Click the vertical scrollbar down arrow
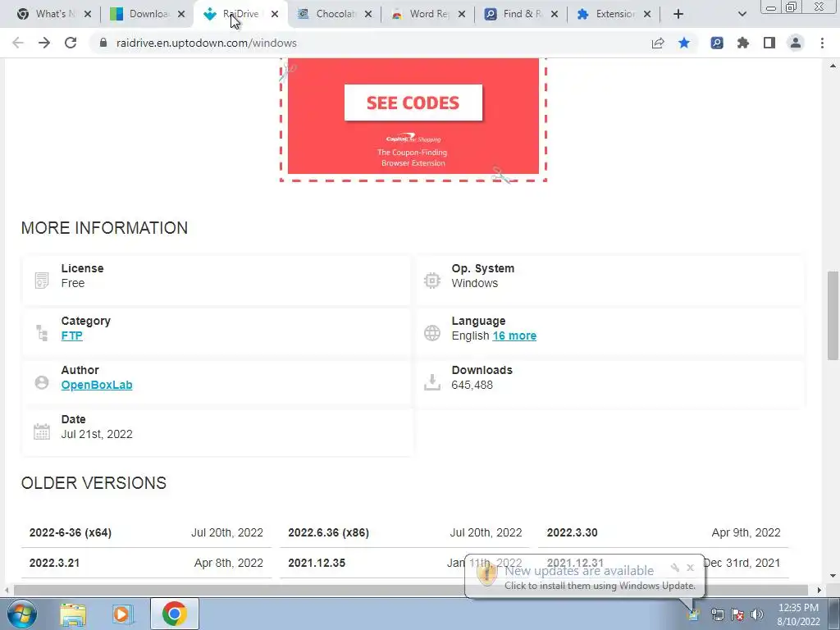The height and width of the screenshot is (630, 840). (833, 576)
